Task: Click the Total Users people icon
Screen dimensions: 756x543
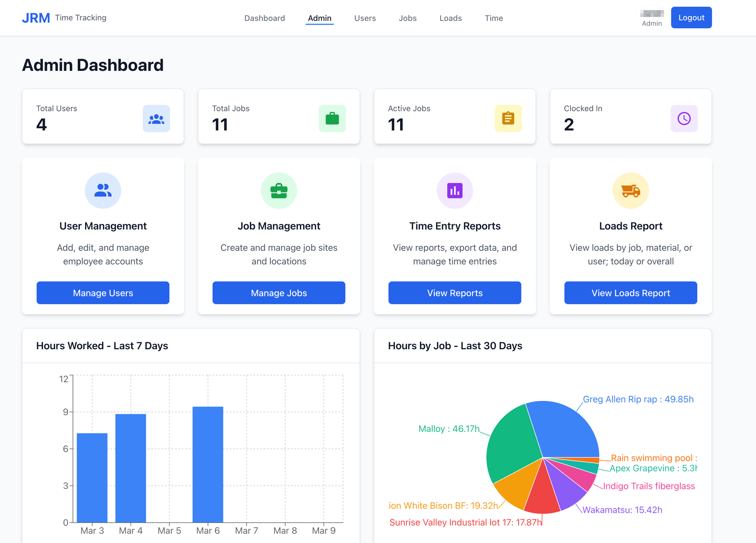Action: click(156, 118)
